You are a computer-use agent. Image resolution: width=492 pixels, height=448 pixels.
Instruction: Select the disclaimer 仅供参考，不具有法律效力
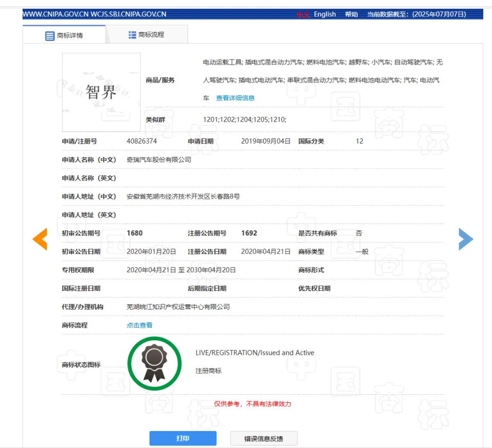253,404
